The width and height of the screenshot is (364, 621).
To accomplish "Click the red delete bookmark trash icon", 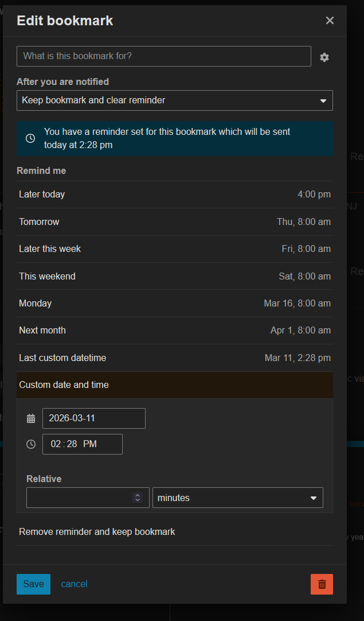I will click(322, 584).
